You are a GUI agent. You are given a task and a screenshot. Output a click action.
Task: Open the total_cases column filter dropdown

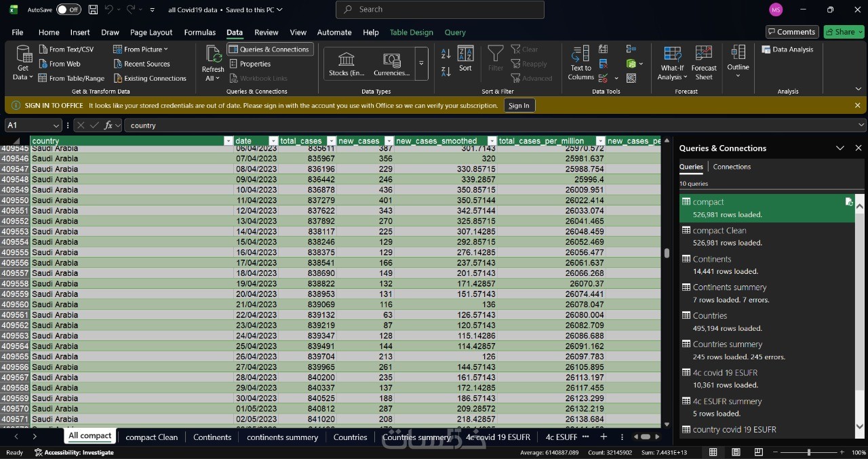click(330, 141)
